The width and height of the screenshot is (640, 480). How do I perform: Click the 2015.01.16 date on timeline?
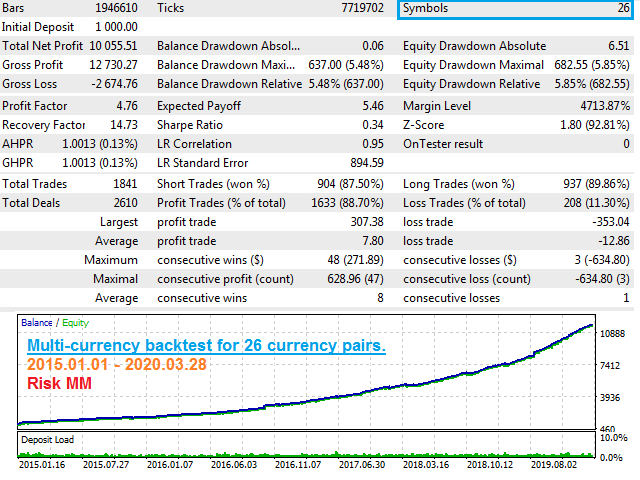42,464
